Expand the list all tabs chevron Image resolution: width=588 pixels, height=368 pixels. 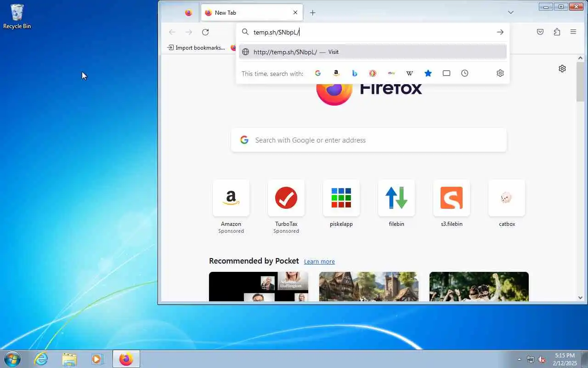click(x=511, y=12)
